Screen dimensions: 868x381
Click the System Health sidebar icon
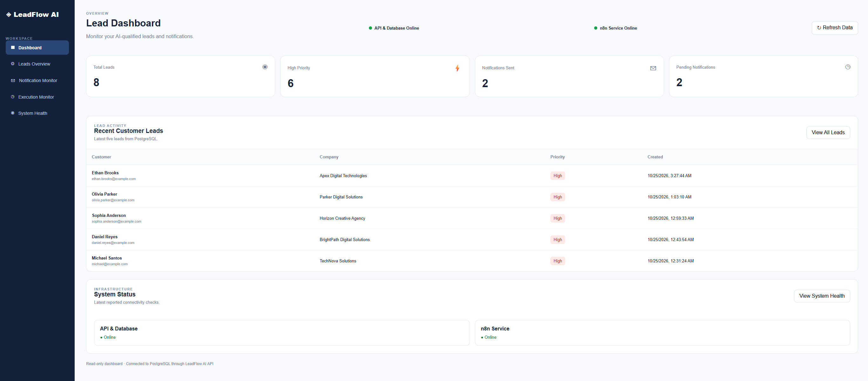(13, 113)
